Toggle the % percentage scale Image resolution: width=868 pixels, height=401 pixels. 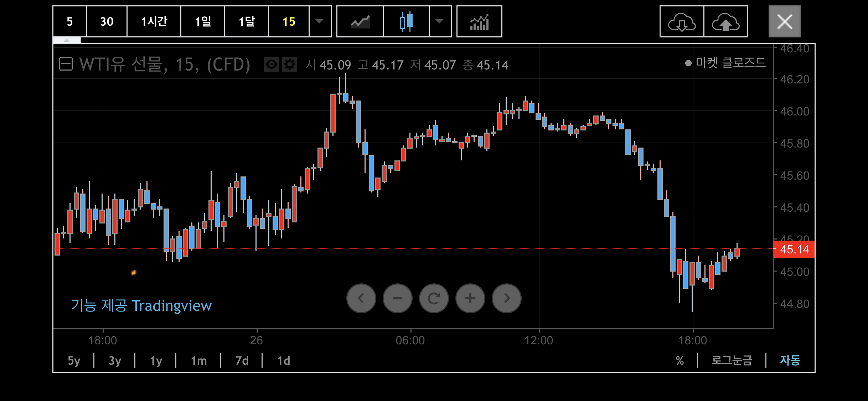coord(680,360)
